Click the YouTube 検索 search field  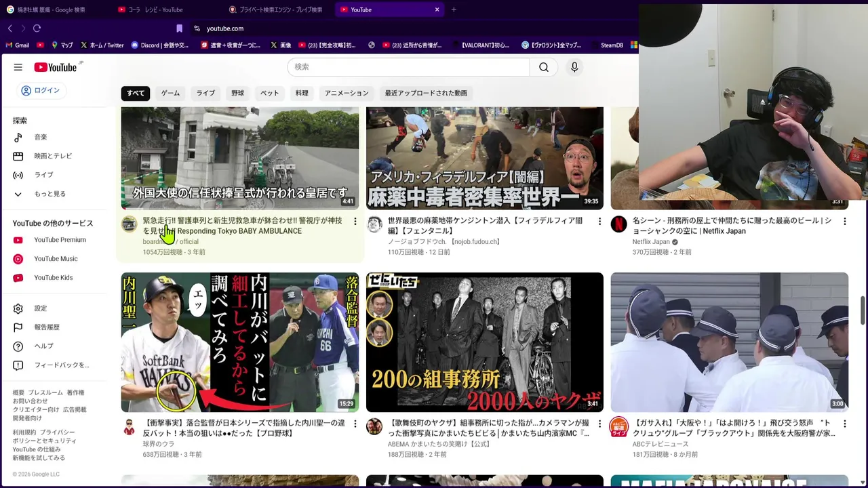point(408,67)
